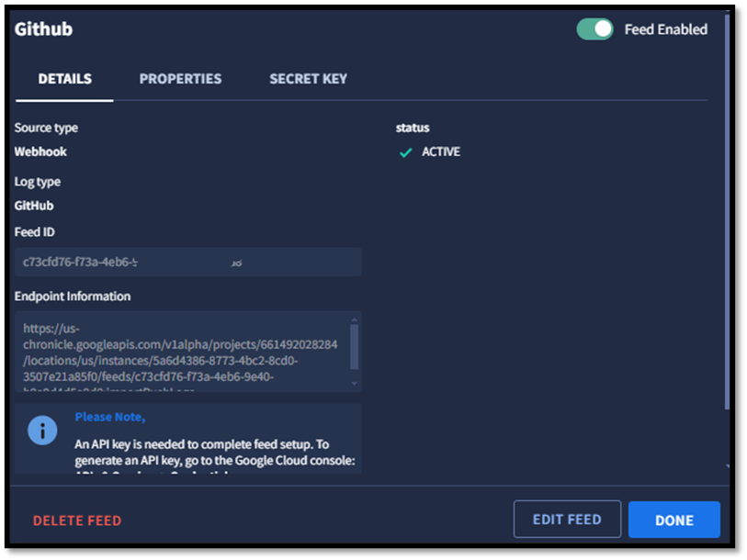Viewport: 747px width, 560px height.
Task: Click the DELETE FEED button
Action: coord(77,521)
